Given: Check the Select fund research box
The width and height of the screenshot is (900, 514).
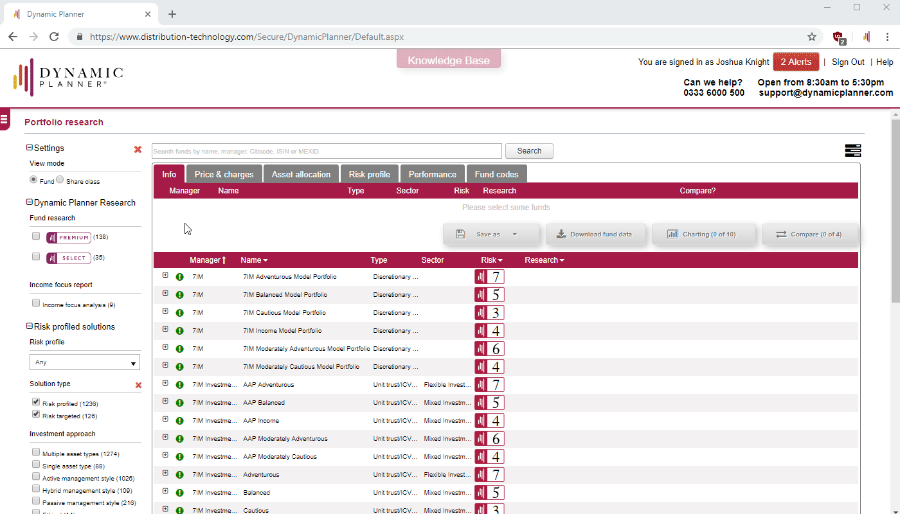Looking at the screenshot, I should 36,256.
